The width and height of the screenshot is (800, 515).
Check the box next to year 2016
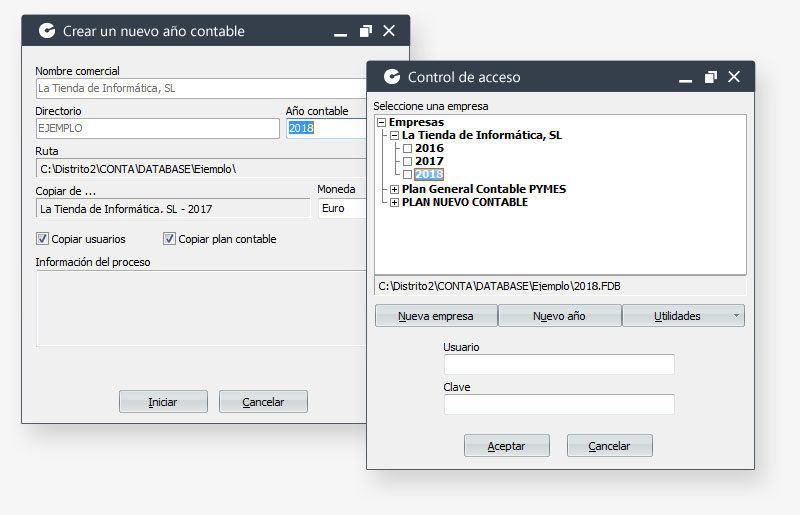pos(407,149)
